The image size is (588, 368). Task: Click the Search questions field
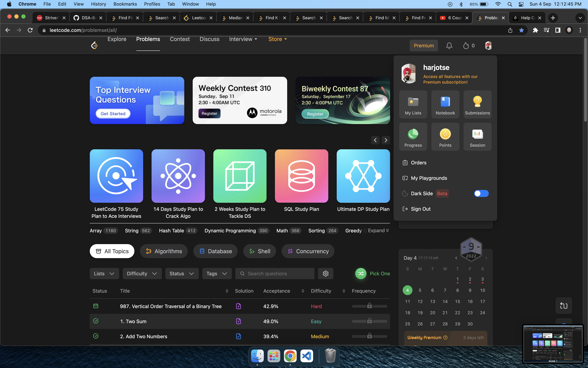pos(275,274)
